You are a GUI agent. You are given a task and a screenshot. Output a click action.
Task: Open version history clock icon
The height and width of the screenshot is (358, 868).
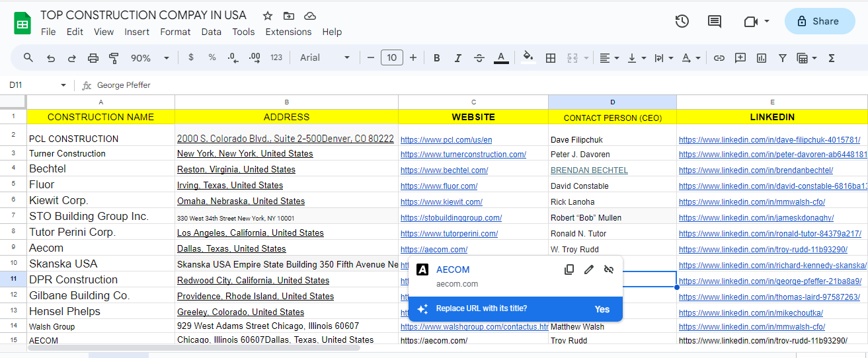click(682, 21)
